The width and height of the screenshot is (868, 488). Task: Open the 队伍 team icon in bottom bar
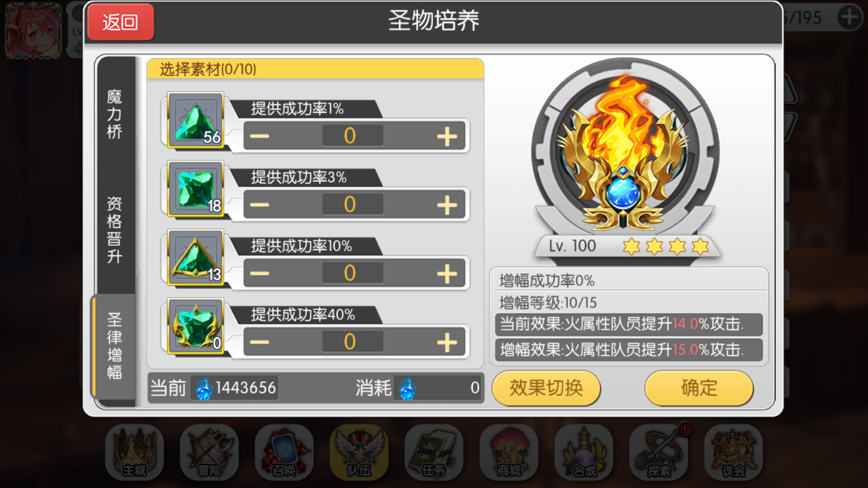click(x=359, y=452)
